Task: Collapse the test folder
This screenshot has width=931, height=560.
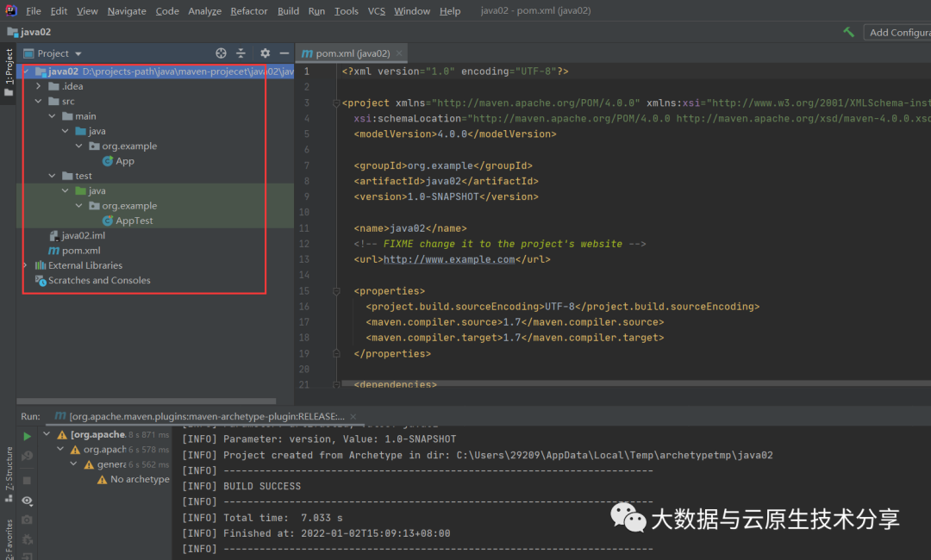Action: click(53, 176)
